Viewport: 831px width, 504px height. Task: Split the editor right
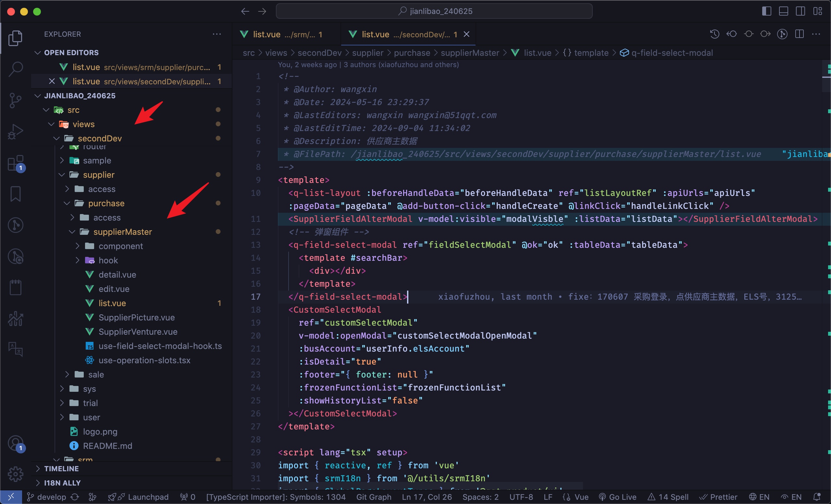(x=799, y=34)
